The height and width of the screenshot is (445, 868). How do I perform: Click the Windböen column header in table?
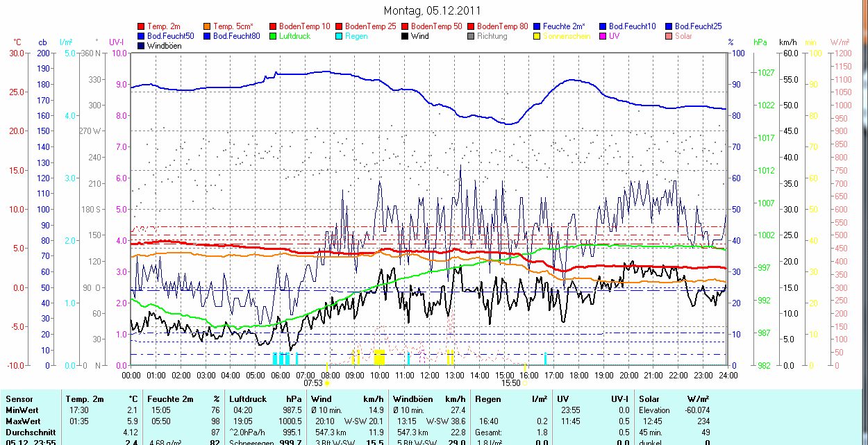[413, 399]
